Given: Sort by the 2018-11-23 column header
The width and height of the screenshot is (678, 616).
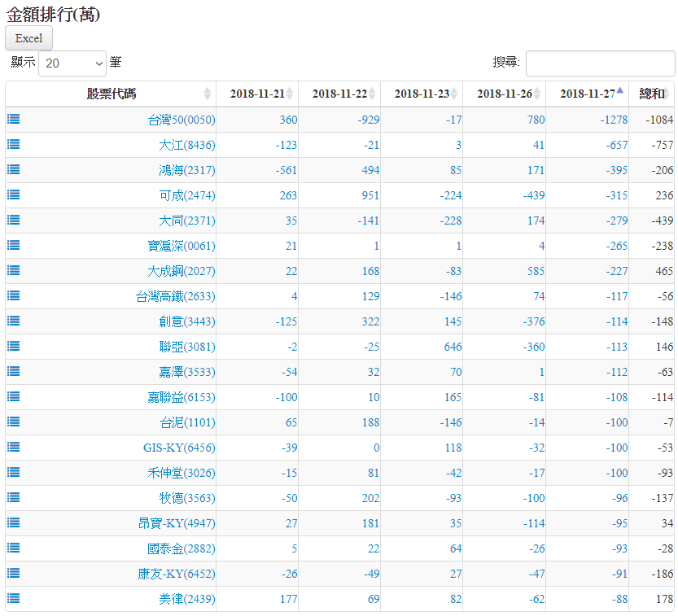Looking at the screenshot, I should tap(422, 94).
